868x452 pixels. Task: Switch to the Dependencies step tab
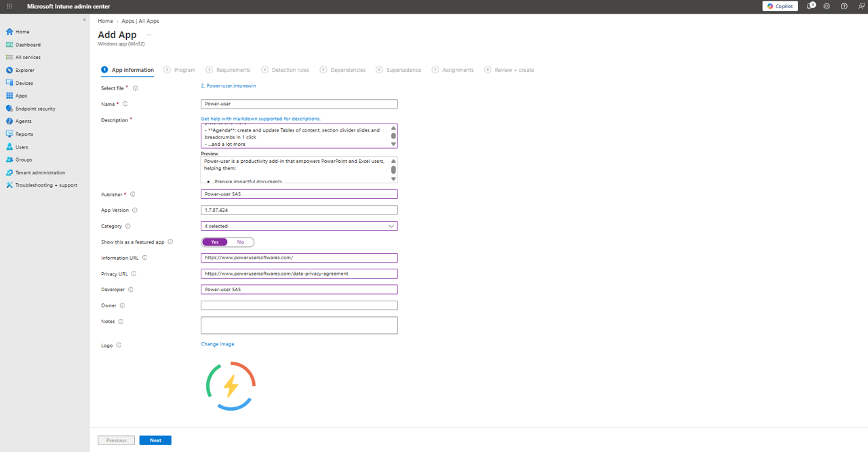pyautogui.click(x=343, y=70)
